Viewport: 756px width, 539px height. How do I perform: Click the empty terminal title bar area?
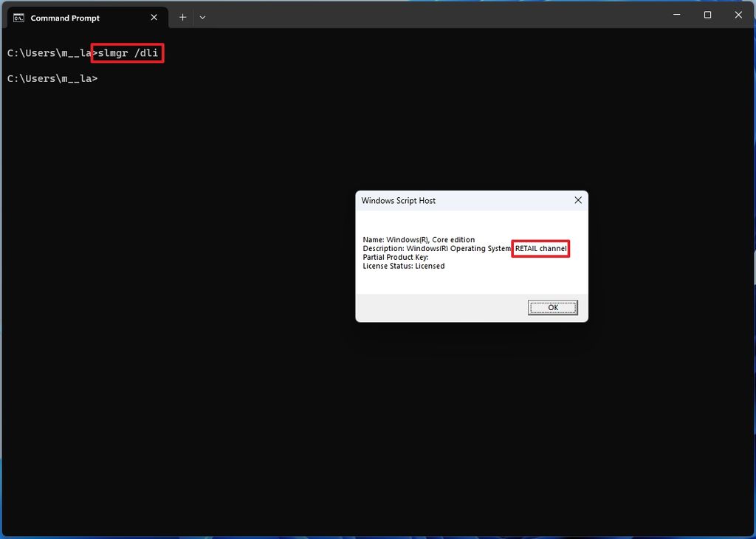pyautogui.click(x=434, y=15)
